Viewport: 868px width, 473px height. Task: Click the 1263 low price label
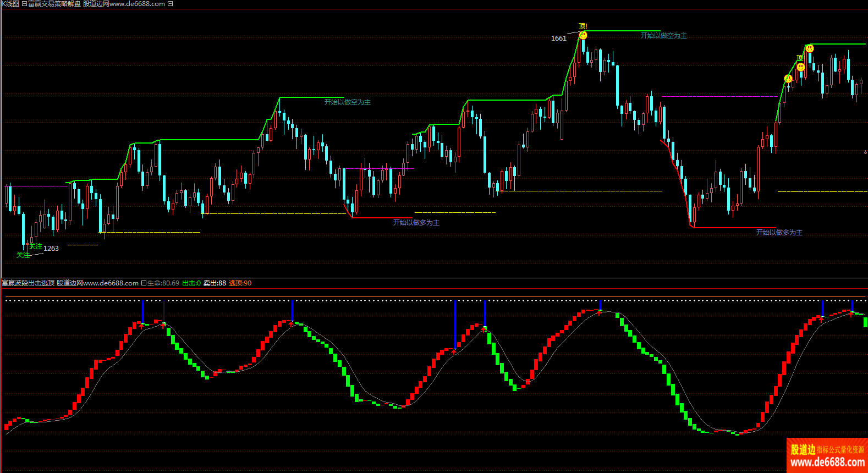point(51,249)
